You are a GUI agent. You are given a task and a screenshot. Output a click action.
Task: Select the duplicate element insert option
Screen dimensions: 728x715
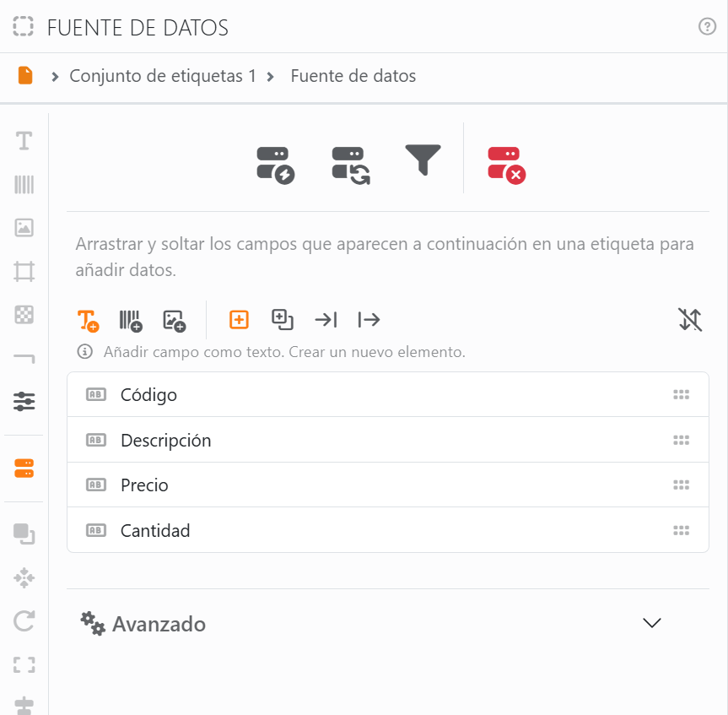coord(283,320)
